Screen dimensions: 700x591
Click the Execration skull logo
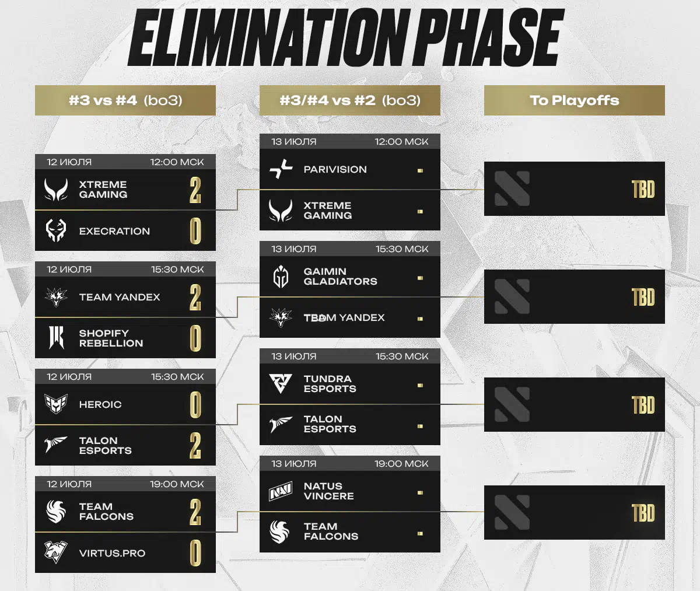56,231
